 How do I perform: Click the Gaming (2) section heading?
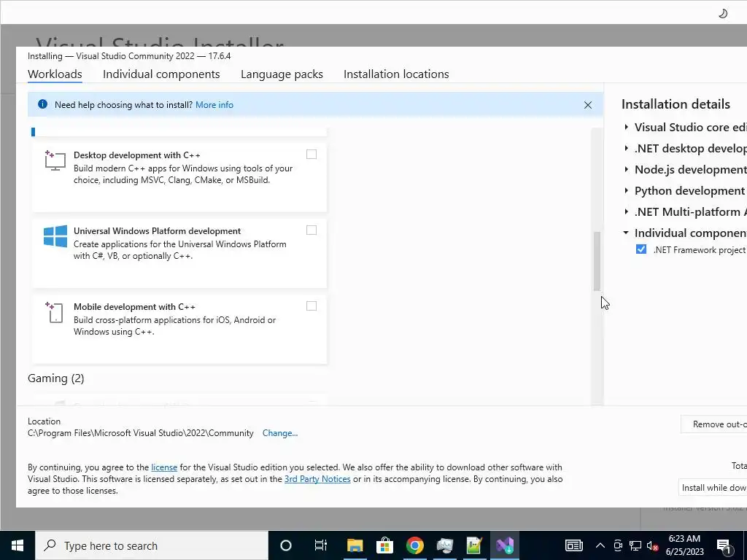55,378
